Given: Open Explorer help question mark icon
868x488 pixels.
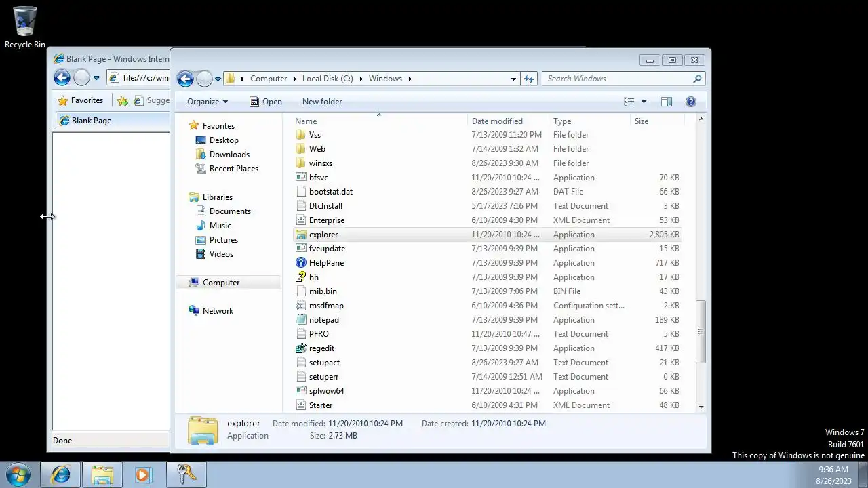Looking at the screenshot, I should (691, 102).
